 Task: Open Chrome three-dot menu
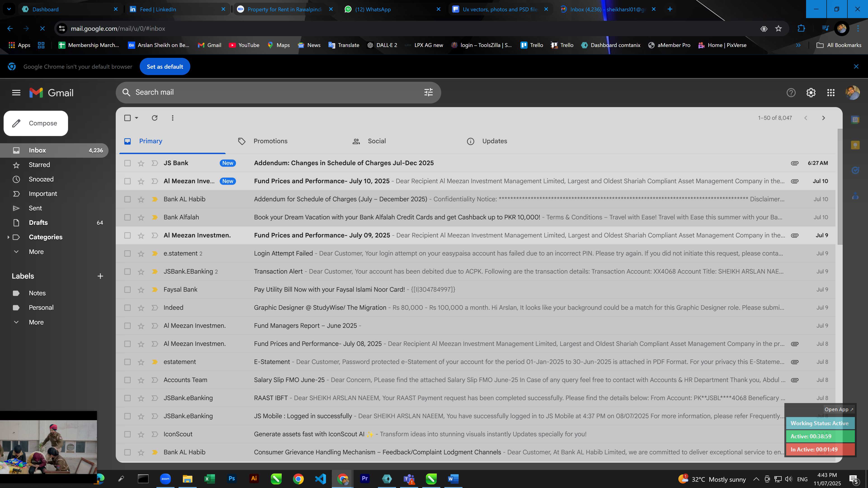pos(858,29)
